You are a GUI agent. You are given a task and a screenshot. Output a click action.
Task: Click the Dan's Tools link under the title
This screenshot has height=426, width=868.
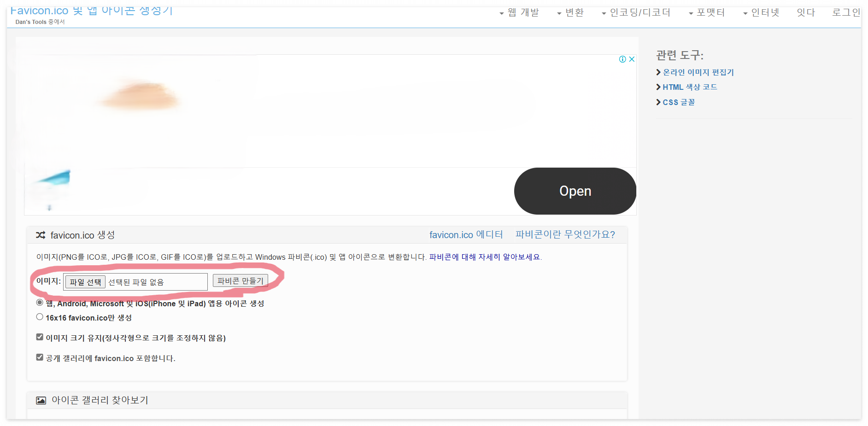(x=31, y=22)
